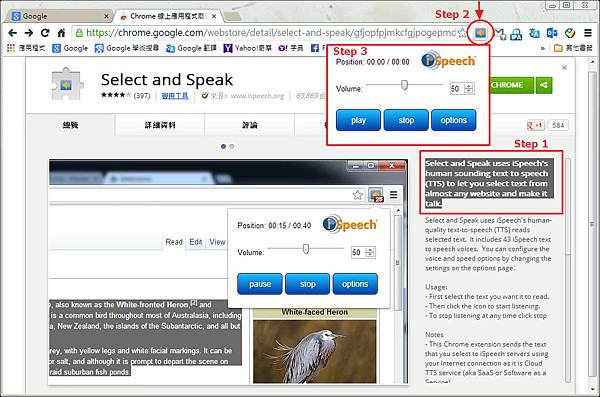Expand the bookmarks overflow chevron
Image resolution: width=600 pixels, height=397 pixels.
point(543,49)
